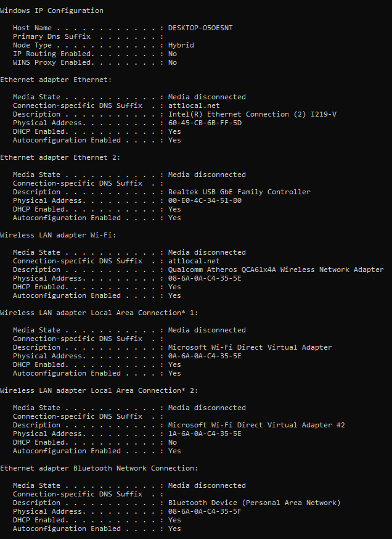The height and width of the screenshot is (539, 392).
Task: Click DHCP Enabled No under Connection* 2
Action: [x=173, y=442]
